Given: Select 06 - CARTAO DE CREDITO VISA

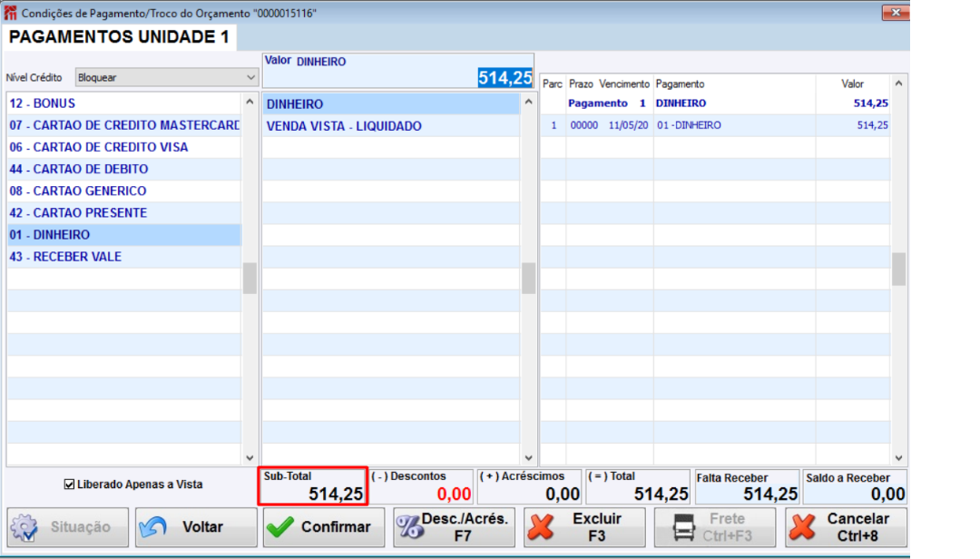Looking at the screenshot, I should coord(123,148).
